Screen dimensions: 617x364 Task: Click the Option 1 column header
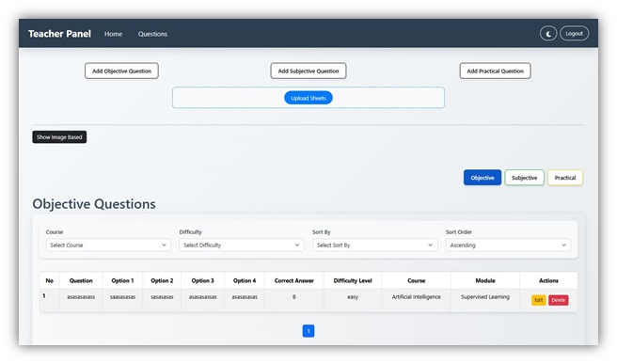[123, 281]
